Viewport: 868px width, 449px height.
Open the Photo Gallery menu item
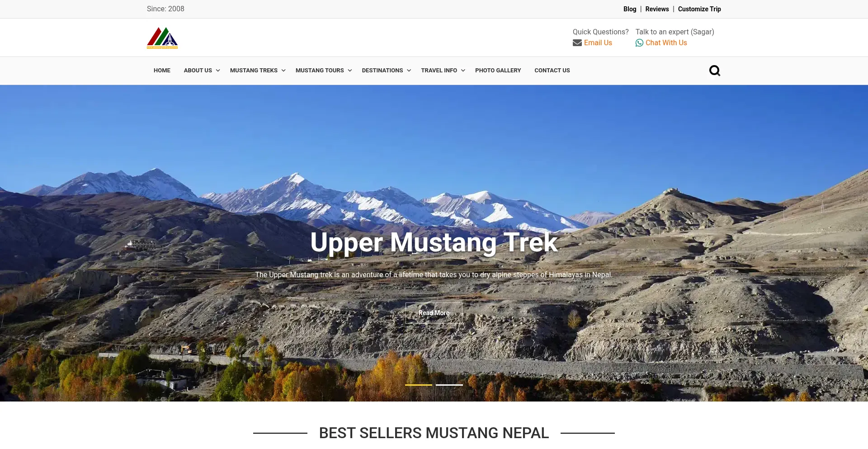[x=498, y=71]
